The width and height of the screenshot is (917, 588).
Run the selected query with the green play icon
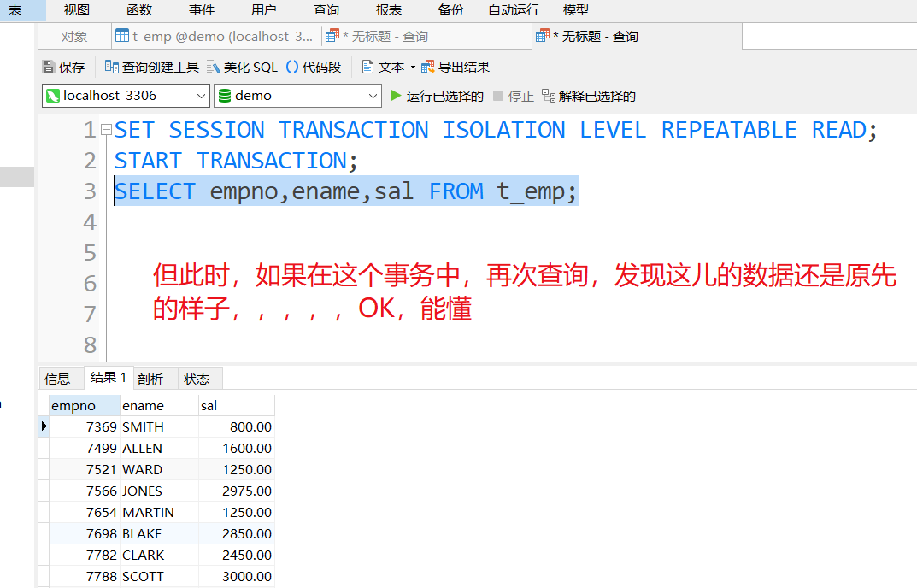click(396, 96)
